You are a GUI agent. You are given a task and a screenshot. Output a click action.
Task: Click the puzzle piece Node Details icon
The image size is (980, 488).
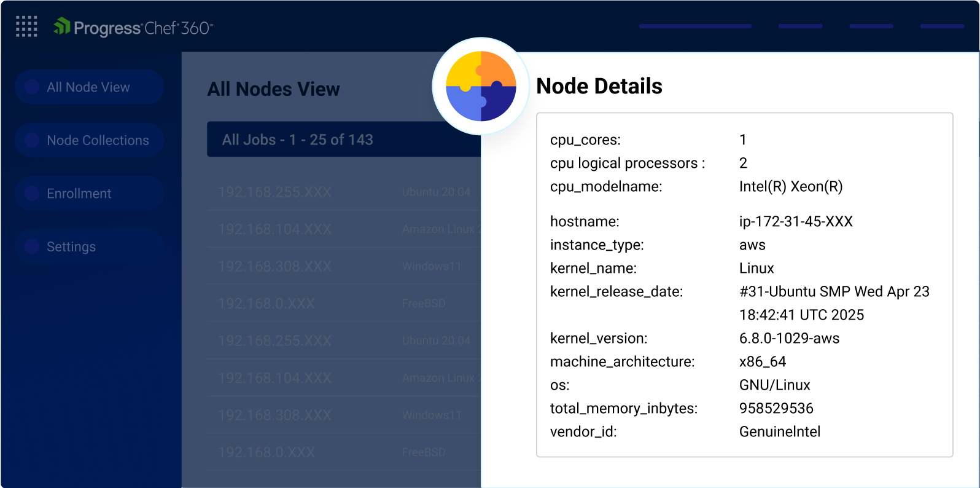[x=481, y=86]
